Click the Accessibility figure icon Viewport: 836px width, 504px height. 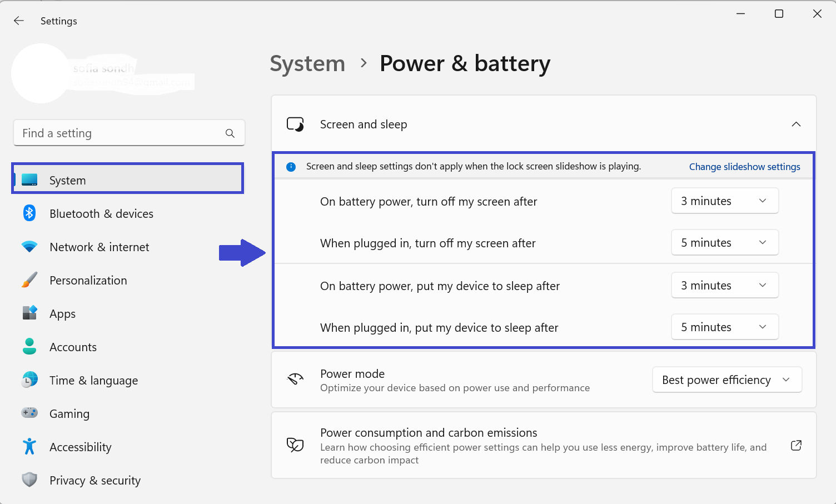tap(29, 447)
